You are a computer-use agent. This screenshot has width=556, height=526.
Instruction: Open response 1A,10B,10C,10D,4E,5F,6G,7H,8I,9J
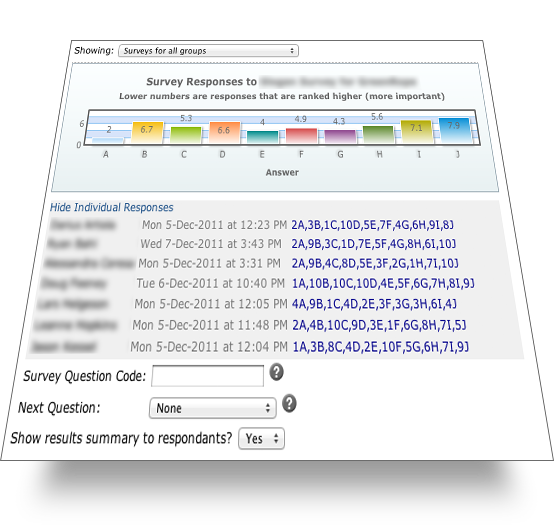383,283
